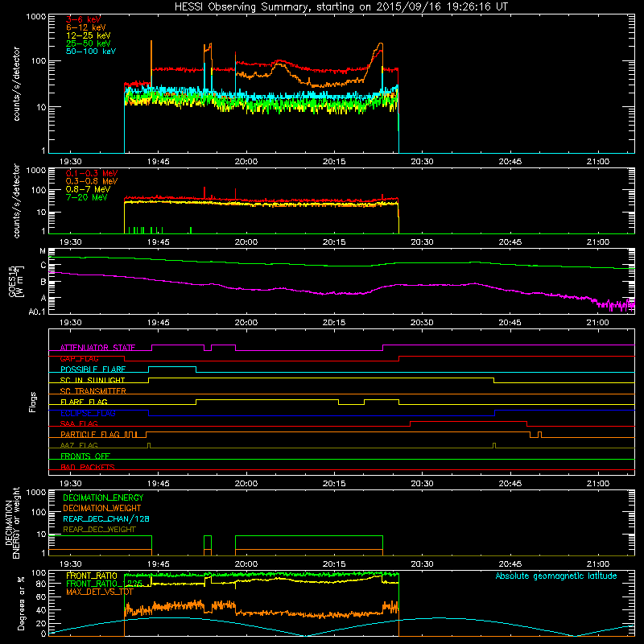Click the 21:00 time label under the GOES15 panel
Image resolution: width=644 pixels, height=644 pixels.
597,323
